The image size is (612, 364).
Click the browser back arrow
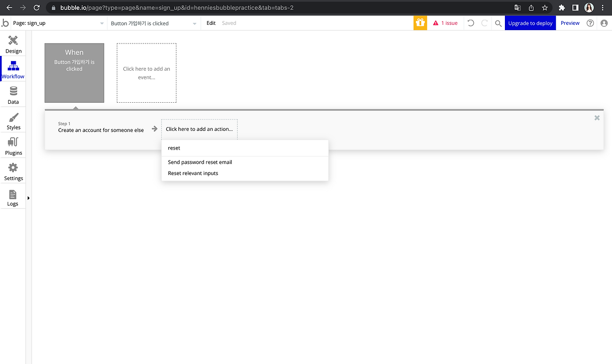click(9, 8)
